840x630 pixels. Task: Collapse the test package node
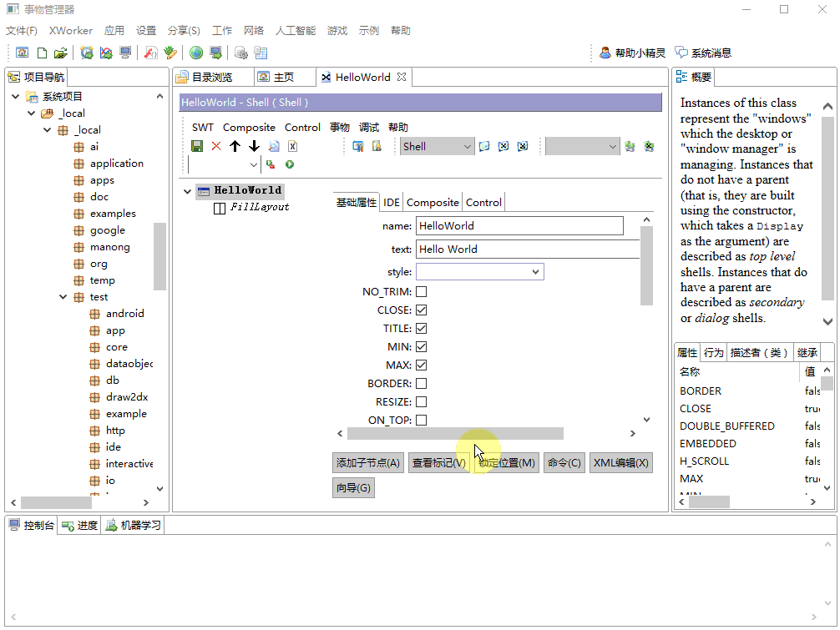click(x=63, y=296)
